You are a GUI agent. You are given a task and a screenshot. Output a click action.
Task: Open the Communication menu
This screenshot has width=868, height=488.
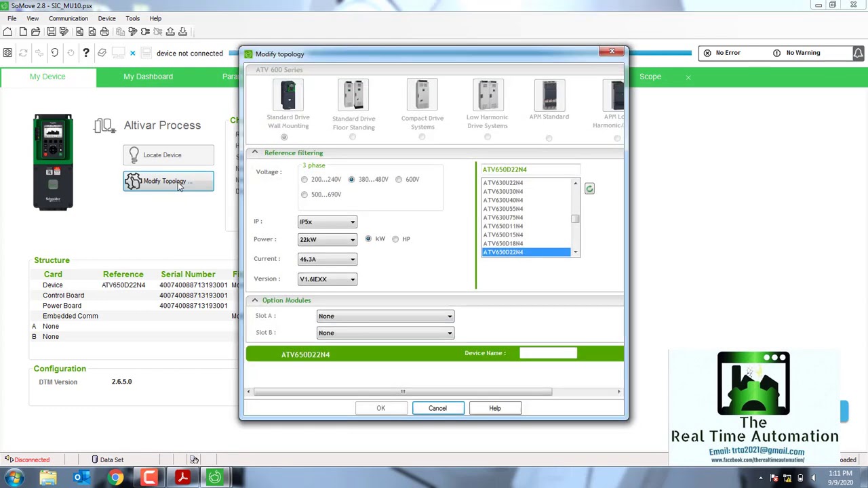point(68,18)
